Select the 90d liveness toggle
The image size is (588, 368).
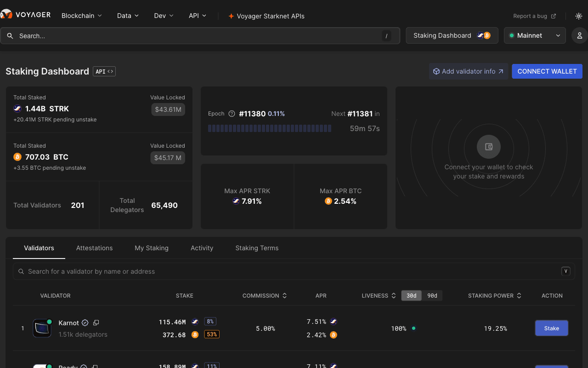(432, 296)
